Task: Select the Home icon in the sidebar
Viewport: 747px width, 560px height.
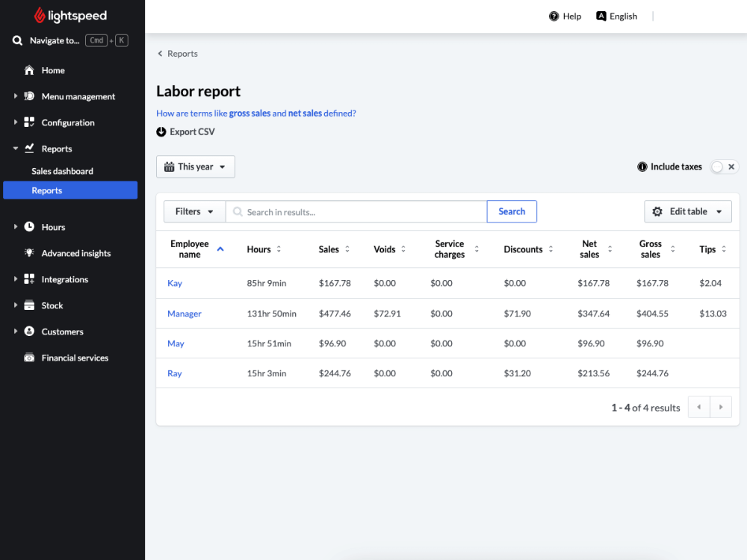Action: 30,70
